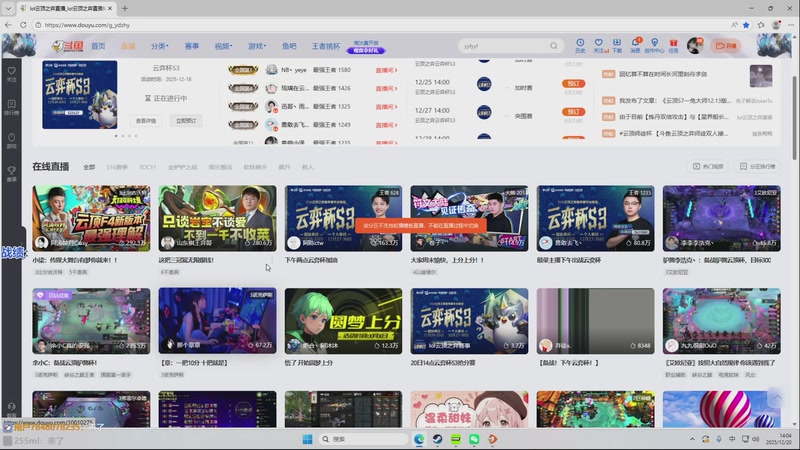Open the 历史 history clock icon
Image resolution: width=800 pixels, height=450 pixels.
[x=580, y=45]
